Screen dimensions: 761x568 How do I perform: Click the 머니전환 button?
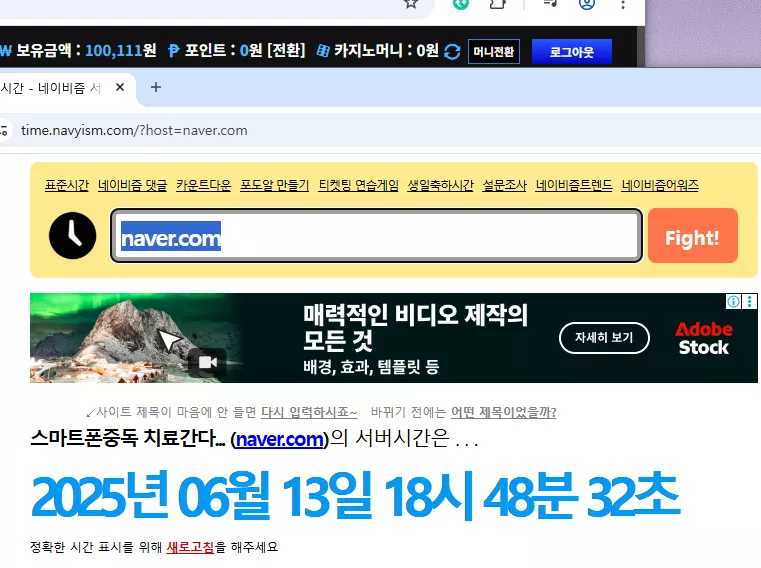pyautogui.click(x=494, y=51)
